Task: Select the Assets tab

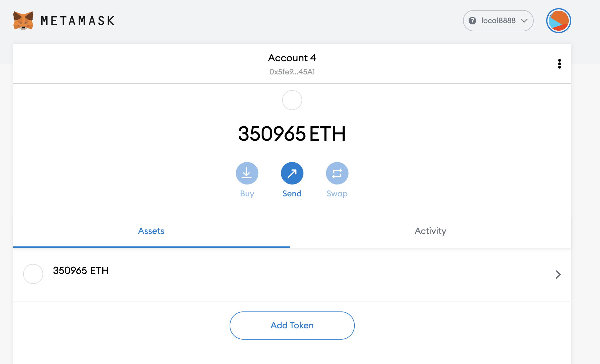Action: pyautogui.click(x=151, y=231)
